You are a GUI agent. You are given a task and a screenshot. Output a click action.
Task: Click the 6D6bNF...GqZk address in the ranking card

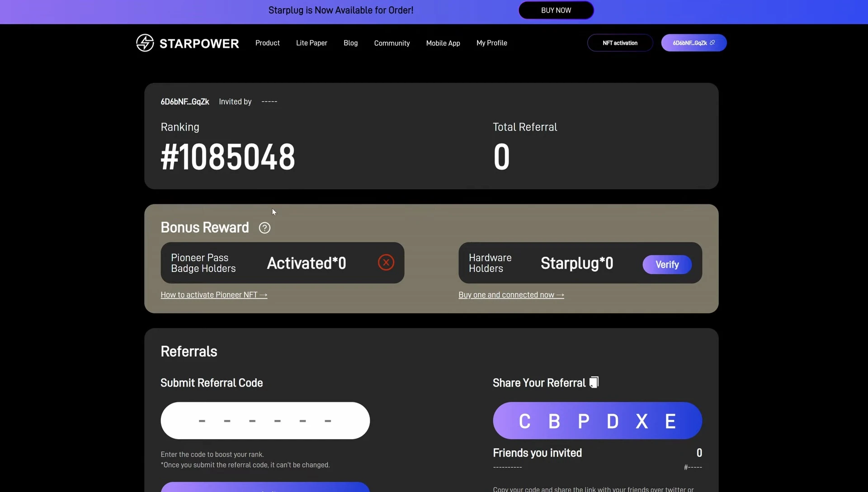(185, 102)
